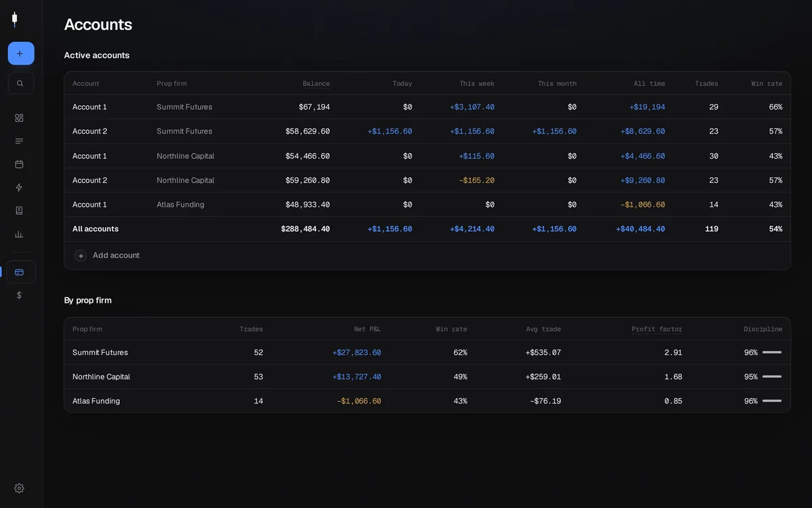Open Summit Futures Account 2 row

428,131
